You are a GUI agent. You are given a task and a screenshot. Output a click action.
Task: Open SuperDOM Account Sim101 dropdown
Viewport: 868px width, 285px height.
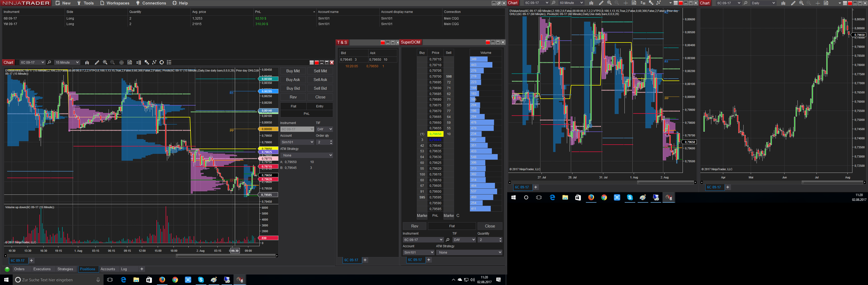pos(418,252)
